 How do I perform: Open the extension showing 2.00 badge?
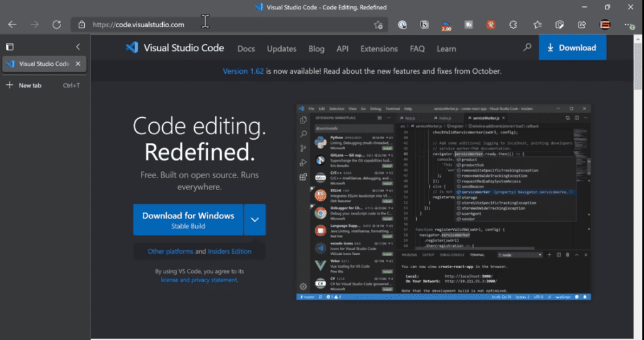pyautogui.click(x=447, y=25)
